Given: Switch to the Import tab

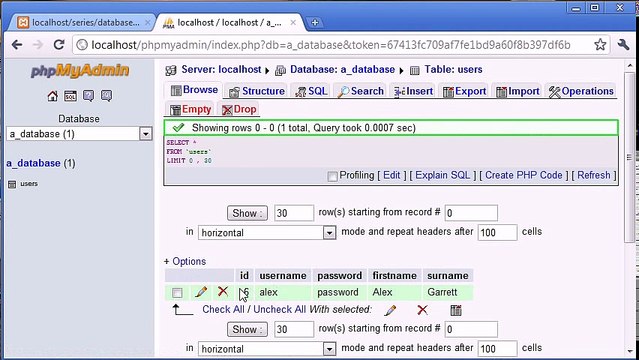Looking at the screenshot, I should click(518, 91).
